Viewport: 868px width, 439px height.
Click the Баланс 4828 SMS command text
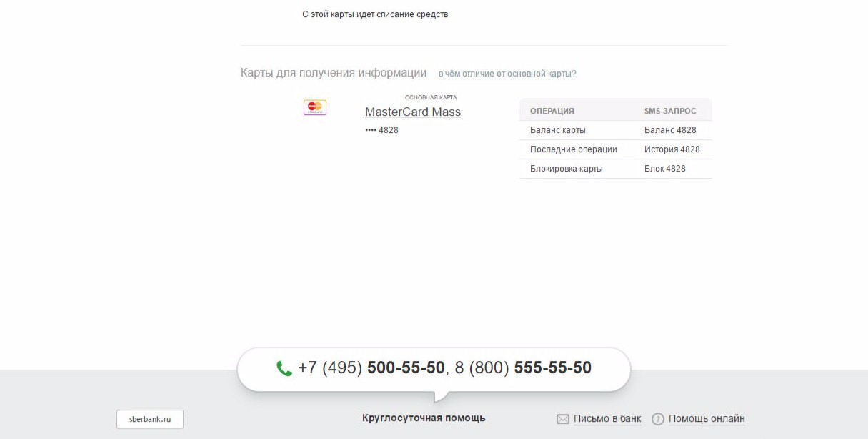point(670,130)
